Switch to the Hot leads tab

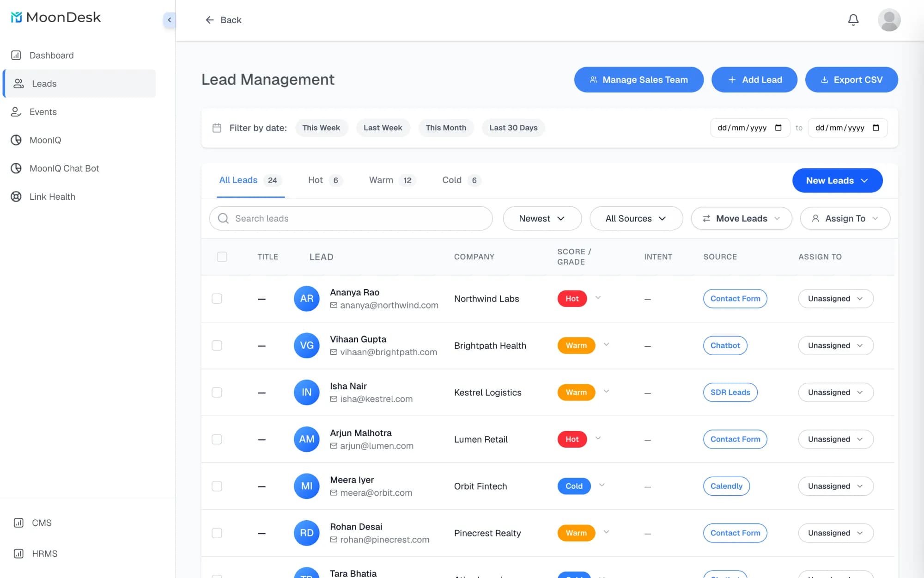[325, 180]
